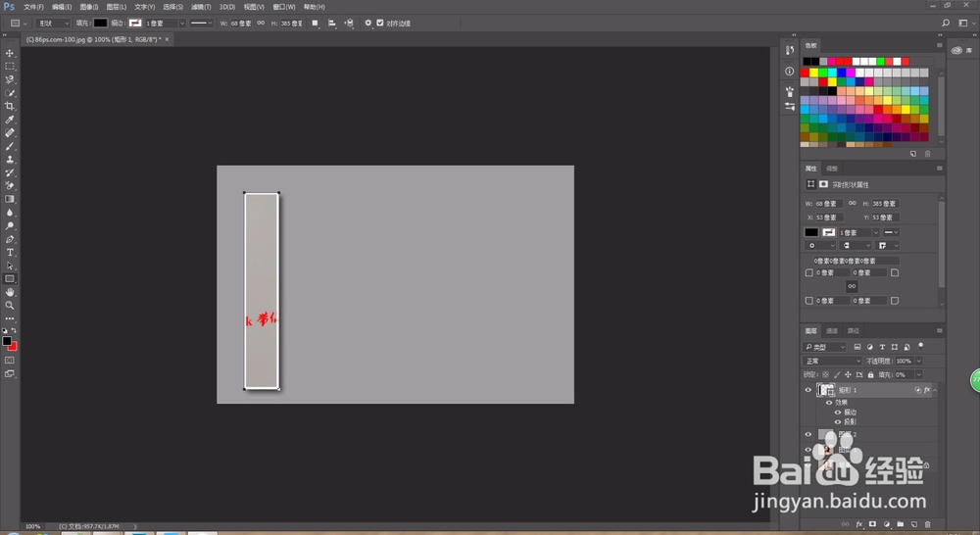Toggle visibility of 效果 effects group
Image resolution: width=980 pixels, height=535 pixels.
(x=829, y=403)
